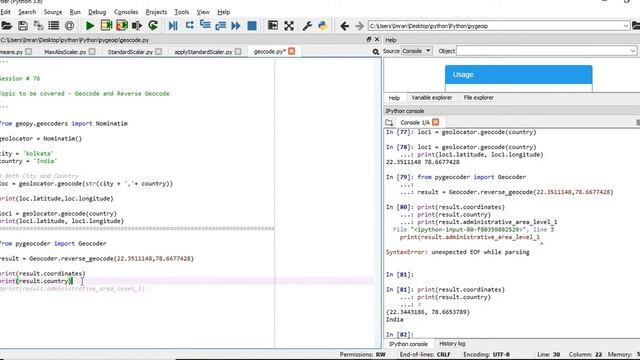The image size is (640, 360).
Task: Switch to File explorer tab
Action: click(x=478, y=98)
